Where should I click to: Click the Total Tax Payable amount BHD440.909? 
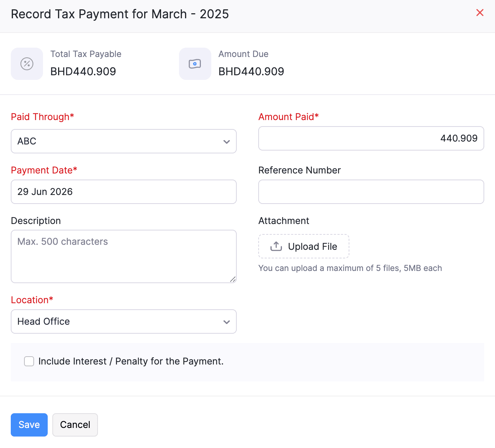pos(83,72)
